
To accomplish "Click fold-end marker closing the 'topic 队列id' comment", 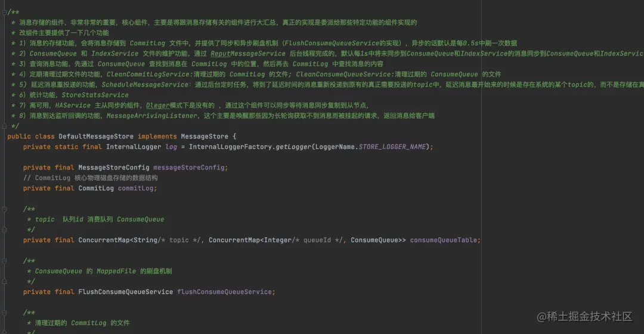I will click(4, 230).
